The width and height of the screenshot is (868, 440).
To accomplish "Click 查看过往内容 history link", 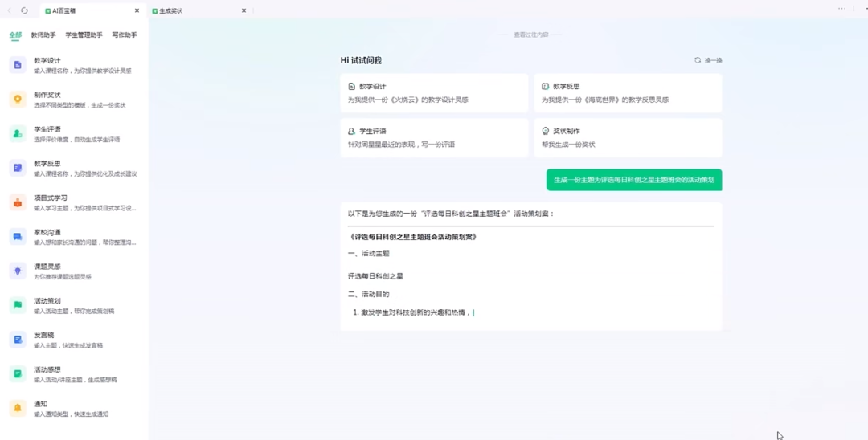I will 530,35.
